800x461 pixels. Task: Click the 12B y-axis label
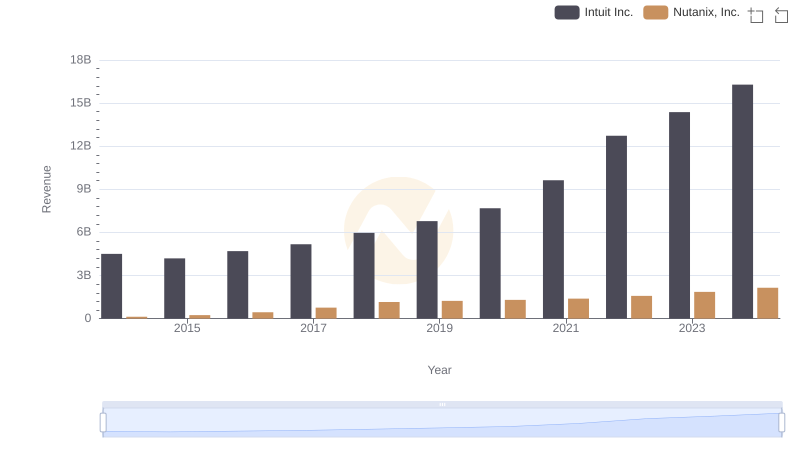click(81, 146)
